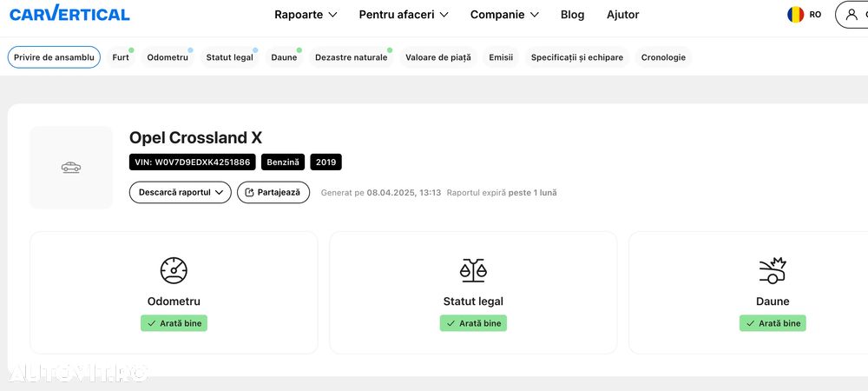Viewport: 868px width, 391px height.
Task: Switch to the Emisii tab
Action: click(501, 57)
